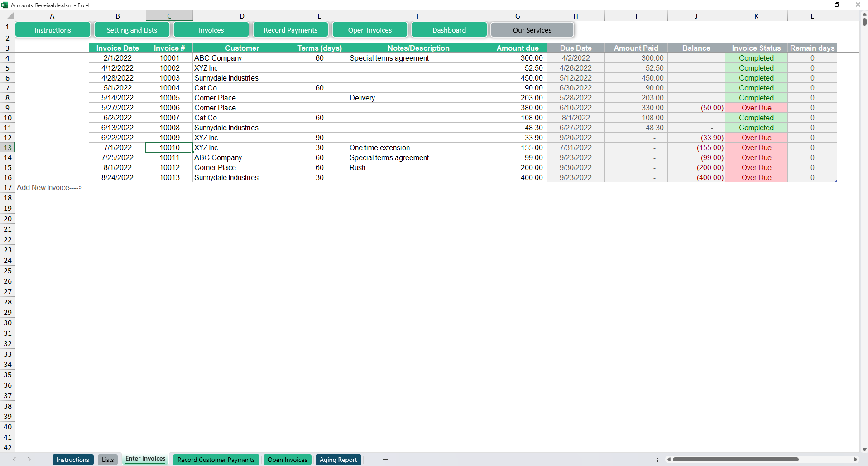This screenshot has width=868, height=466.
Task: Open the Record Customer Payments sheet tab
Action: (216, 460)
